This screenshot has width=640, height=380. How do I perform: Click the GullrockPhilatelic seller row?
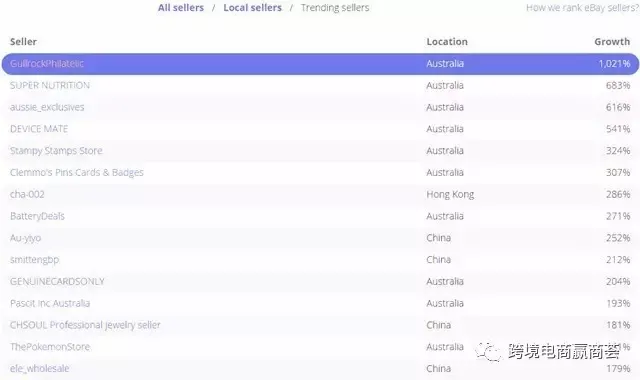(x=320, y=64)
